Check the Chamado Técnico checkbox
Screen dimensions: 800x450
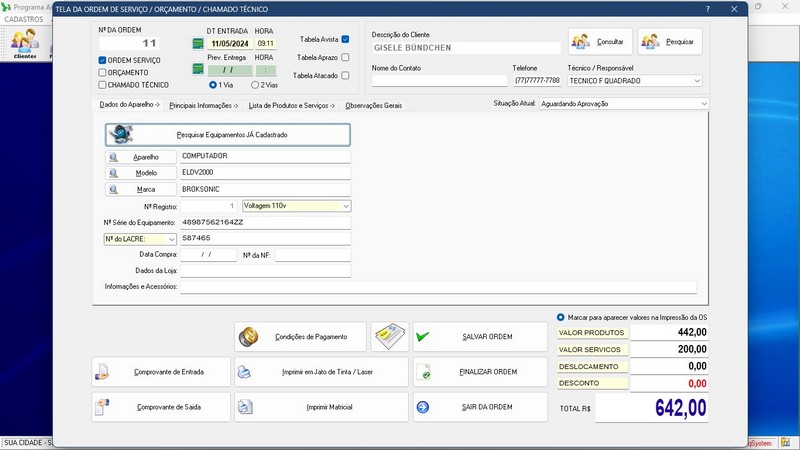coord(103,85)
